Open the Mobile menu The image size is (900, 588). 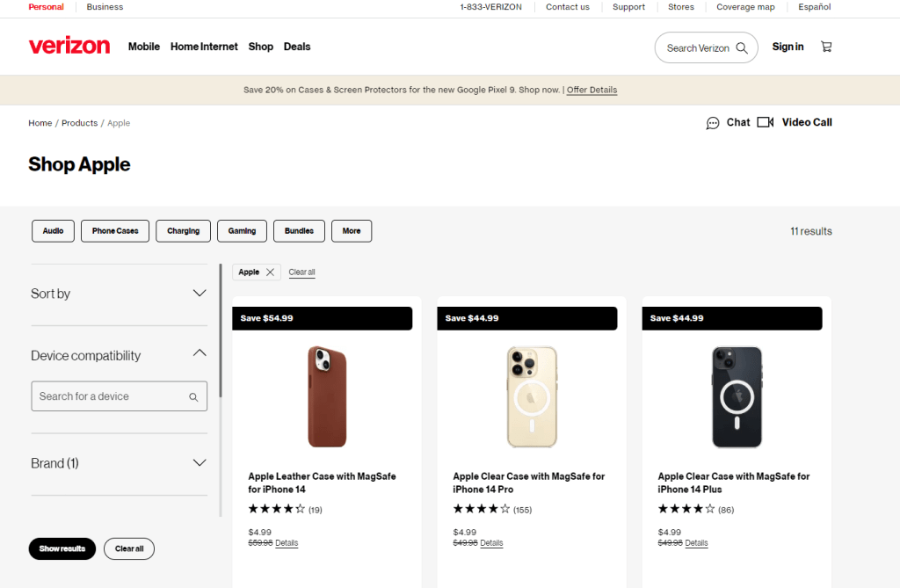(x=144, y=47)
